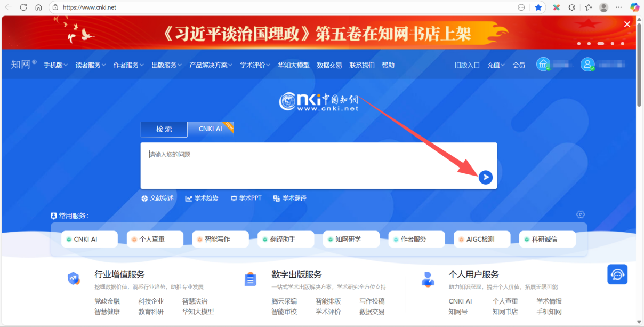Submit the question with the send arrow button
The width and height of the screenshot is (644, 327).
[486, 177]
